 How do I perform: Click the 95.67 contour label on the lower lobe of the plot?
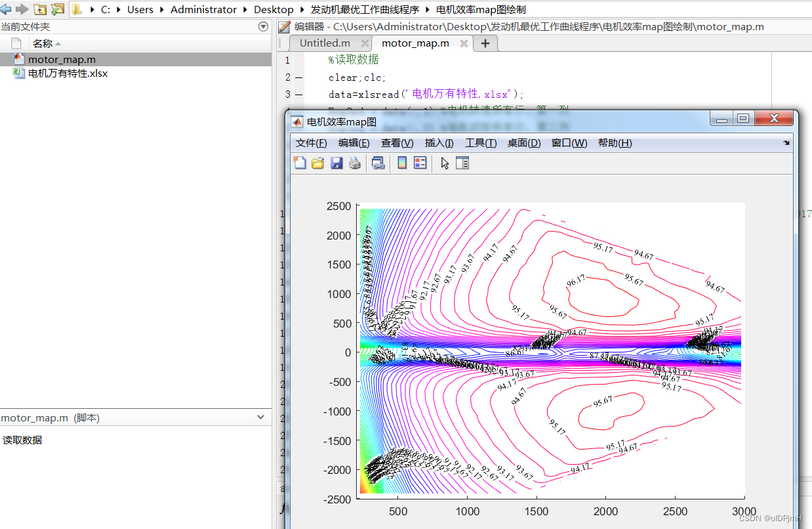tap(603, 400)
